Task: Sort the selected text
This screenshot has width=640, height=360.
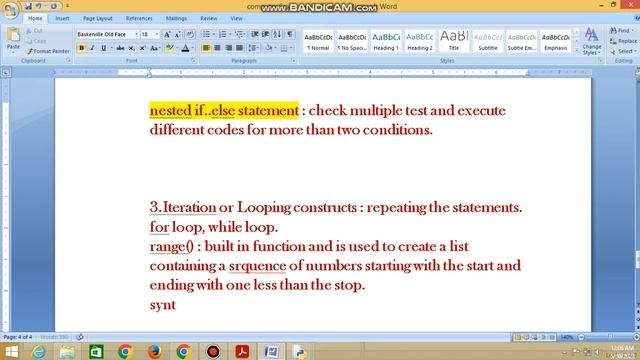Action: (x=277, y=34)
